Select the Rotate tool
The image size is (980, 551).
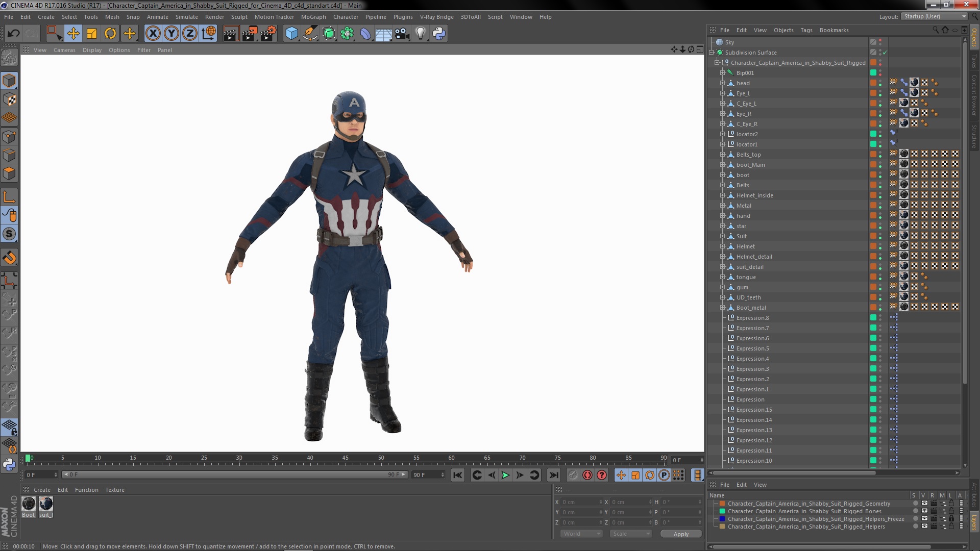(x=110, y=34)
